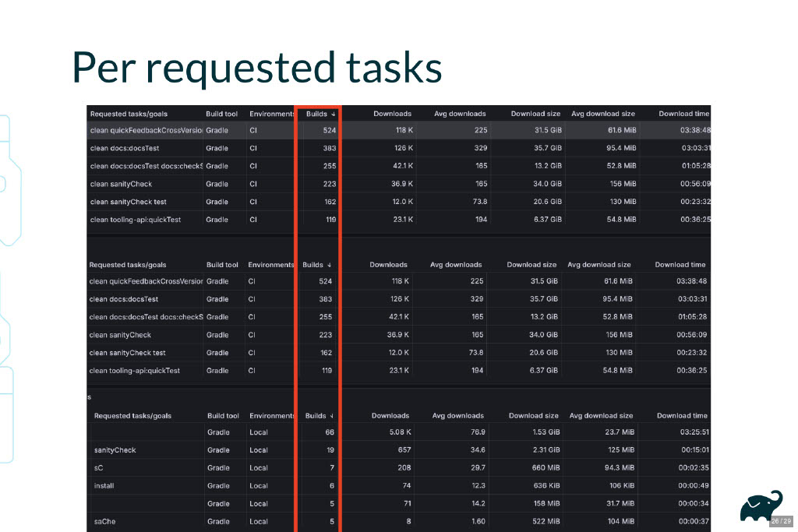Click the 660 MiB download size
This screenshot has width=798, height=532.
(x=546, y=468)
